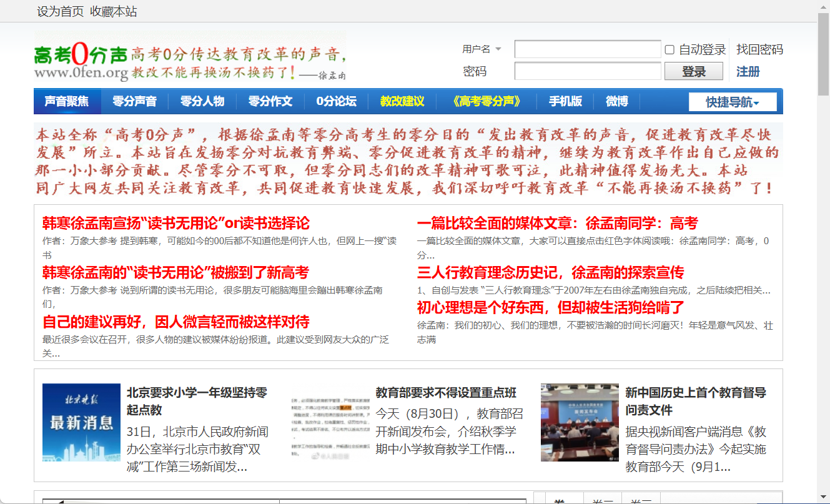Click the 北京晚报 最新消息 thumbnail

(81, 423)
